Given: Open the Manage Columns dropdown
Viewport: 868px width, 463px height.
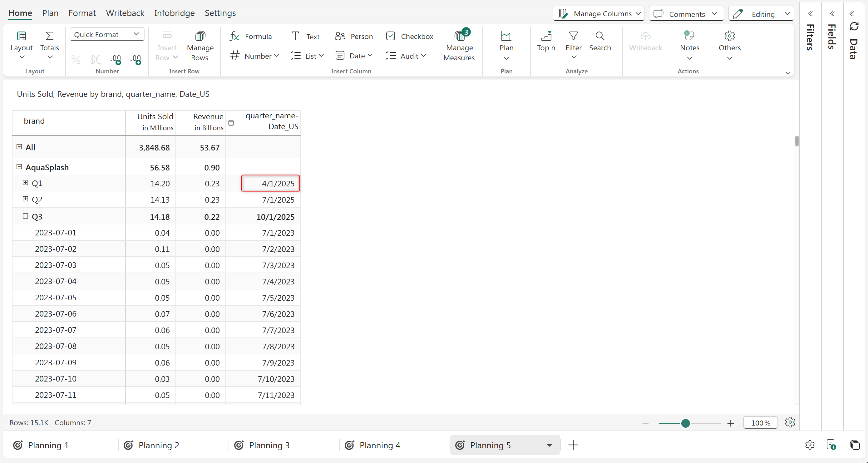Looking at the screenshot, I should coord(599,13).
